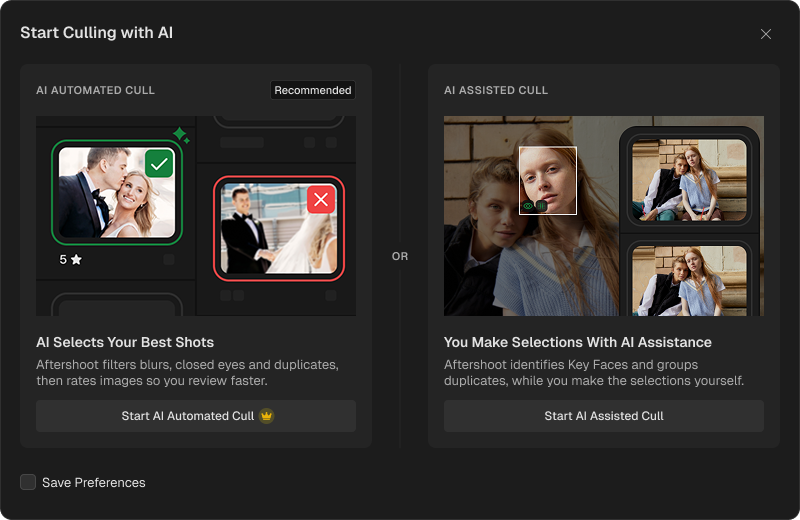Click the green checkmark on accepted wedding photo
Viewport: 800px width, 520px height.
(x=159, y=164)
